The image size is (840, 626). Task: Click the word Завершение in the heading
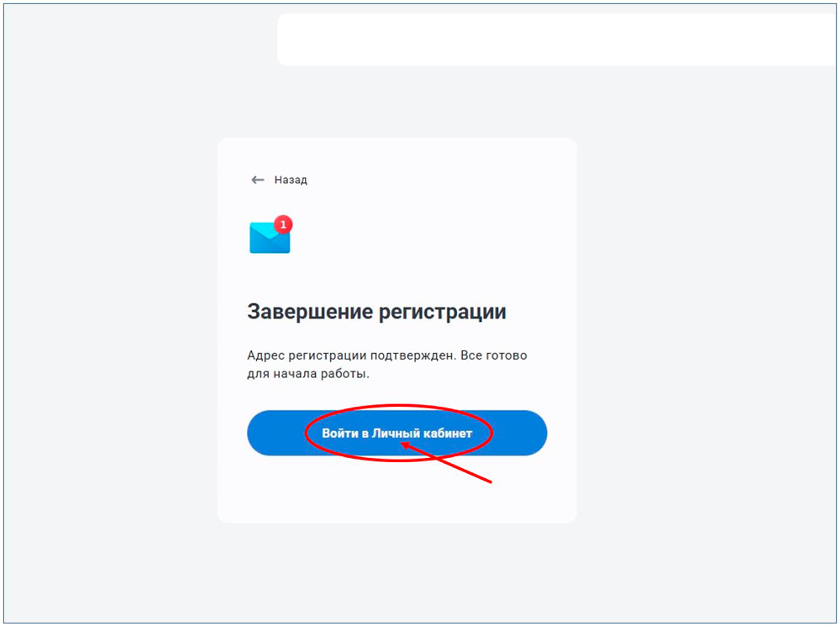tap(310, 312)
